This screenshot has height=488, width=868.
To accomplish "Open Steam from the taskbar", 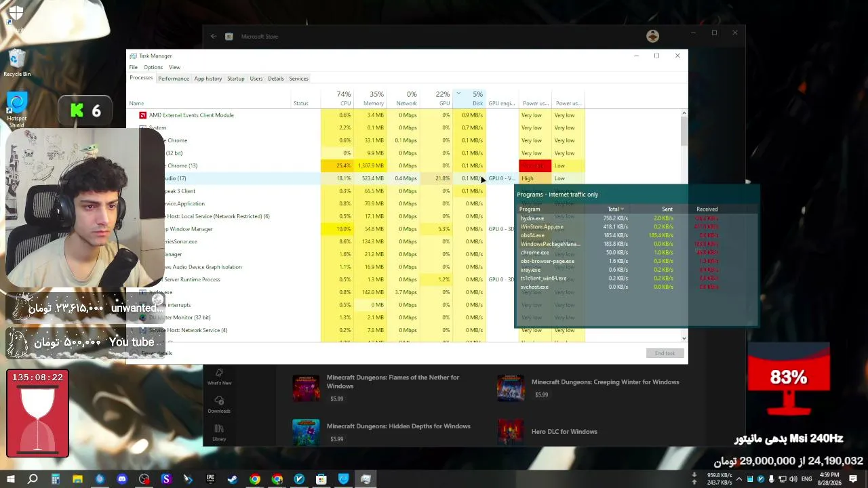I will click(x=233, y=479).
